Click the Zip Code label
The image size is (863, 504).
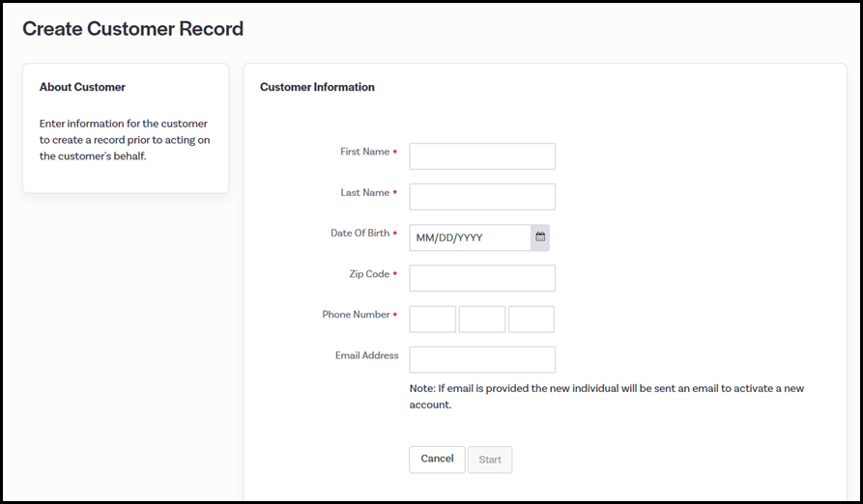(x=369, y=274)
